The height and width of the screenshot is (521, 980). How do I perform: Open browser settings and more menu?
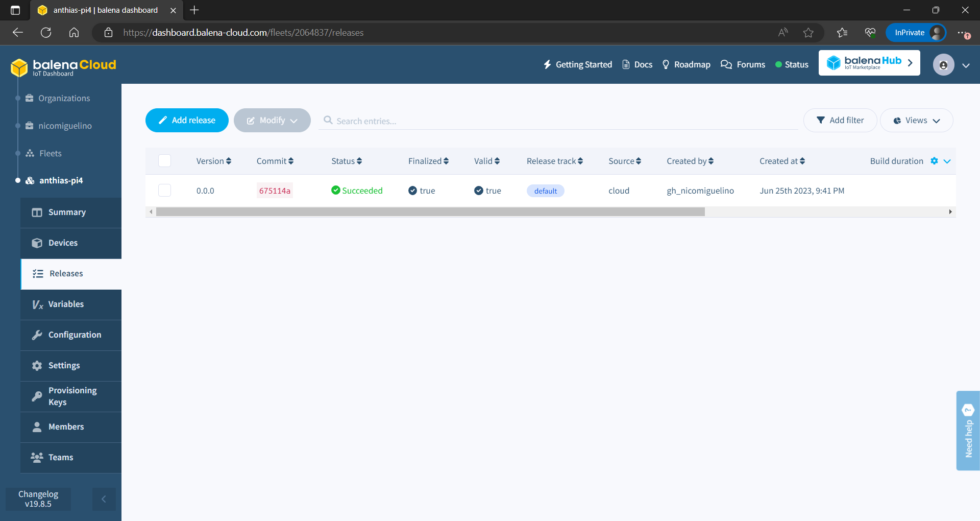(963, 33)
